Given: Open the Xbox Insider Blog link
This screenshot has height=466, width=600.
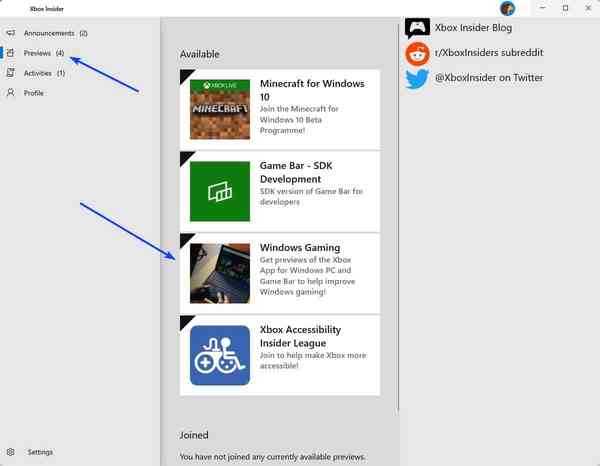Looking at the screenshot, I should (x=473, y=28).
